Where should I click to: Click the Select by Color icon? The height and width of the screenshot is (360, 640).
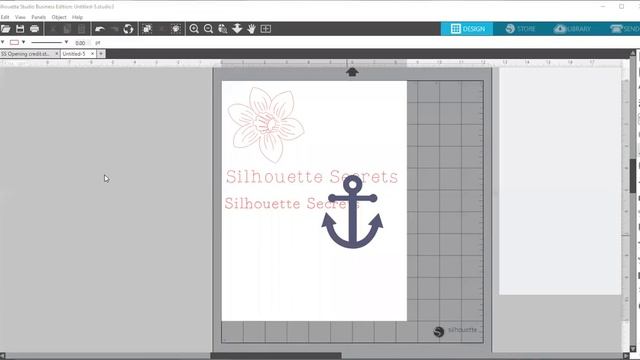pos(176,29)
